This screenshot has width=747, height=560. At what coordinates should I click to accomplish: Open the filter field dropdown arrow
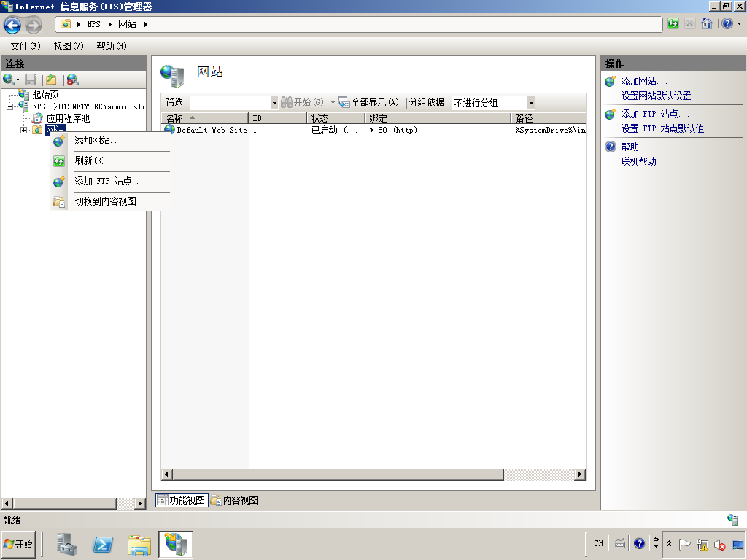(x=274, y=102)
